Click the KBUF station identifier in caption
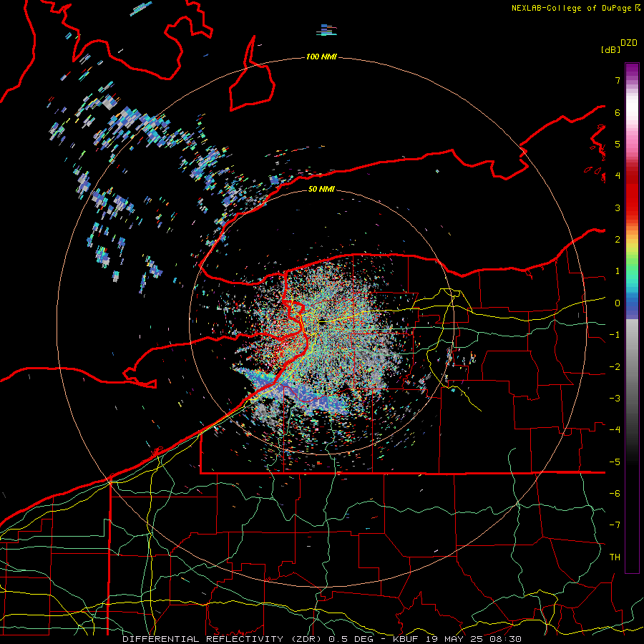 click(x=406, y=639)
